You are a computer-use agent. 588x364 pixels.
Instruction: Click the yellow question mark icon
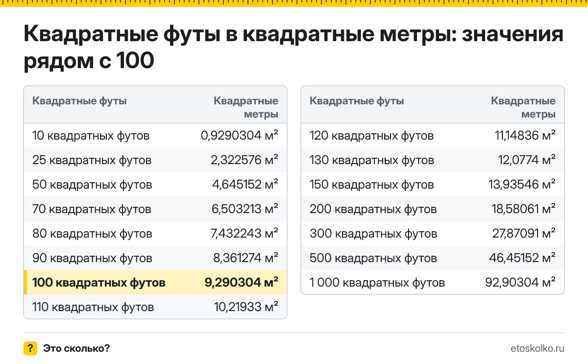30,348
